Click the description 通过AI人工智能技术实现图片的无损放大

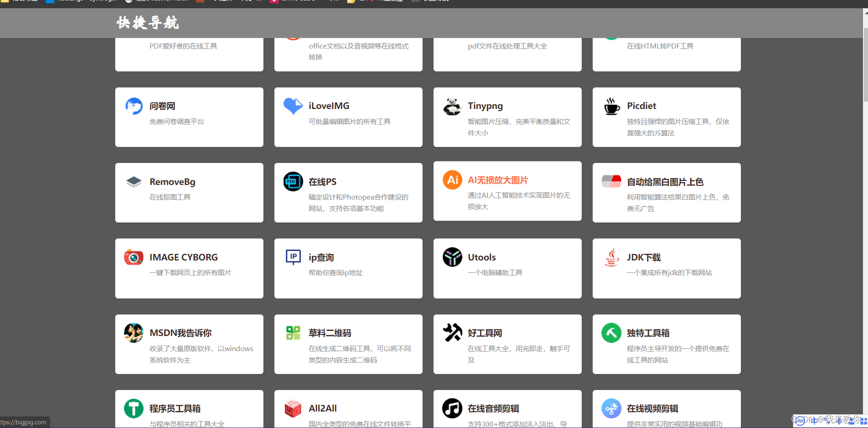point(519,201)
